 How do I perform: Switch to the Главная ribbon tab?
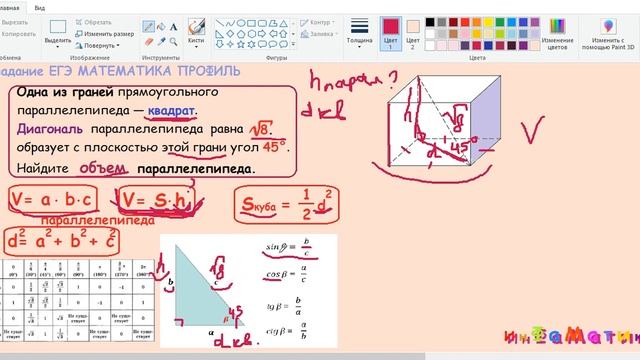tap(9, 8)
